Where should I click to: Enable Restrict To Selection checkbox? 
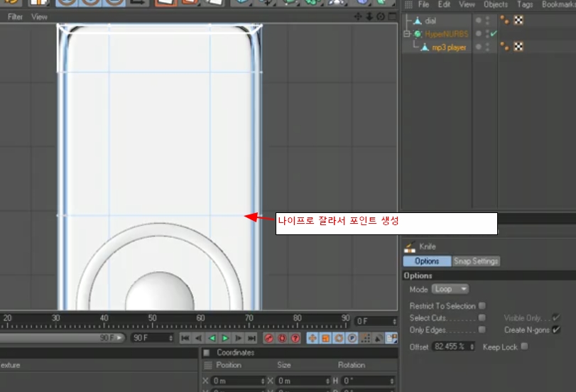point(482,306)
